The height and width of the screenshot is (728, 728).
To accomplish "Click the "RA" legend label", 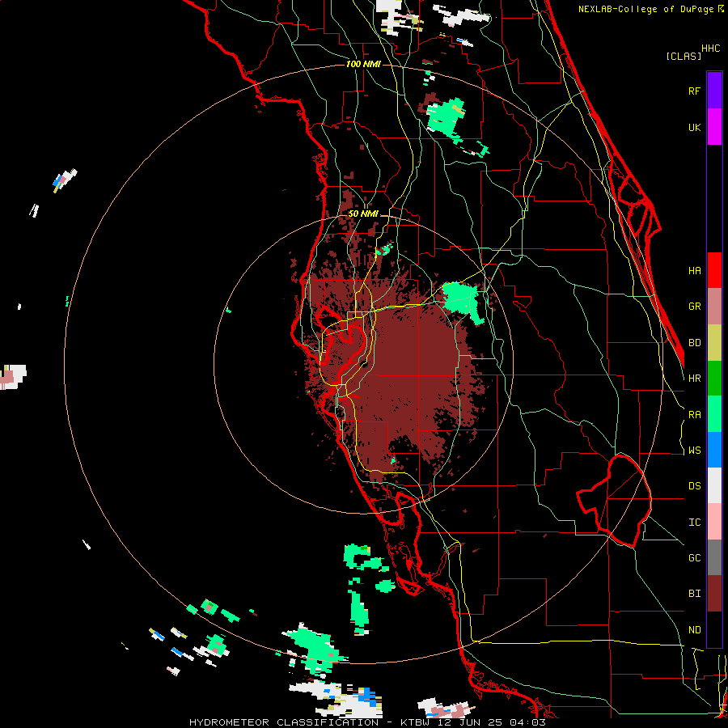I will 694,415.
